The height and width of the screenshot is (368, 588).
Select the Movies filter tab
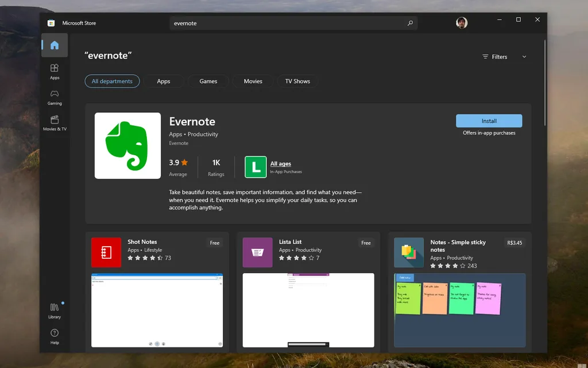[x=253, y=81]
